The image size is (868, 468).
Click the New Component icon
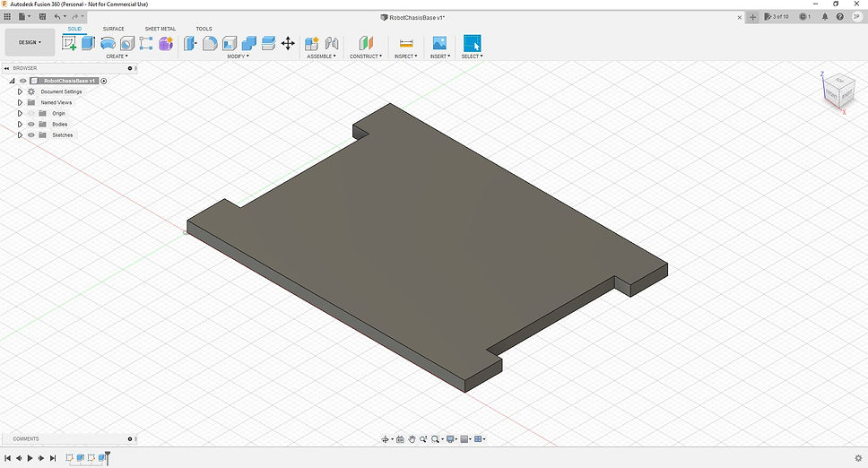point(312,43)
